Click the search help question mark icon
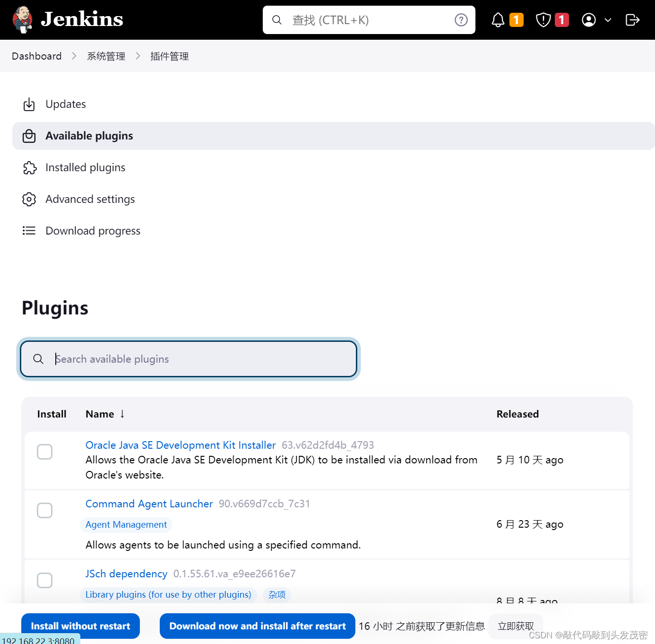The height and width of the screenshot is (644, 655). coord(461,20)
